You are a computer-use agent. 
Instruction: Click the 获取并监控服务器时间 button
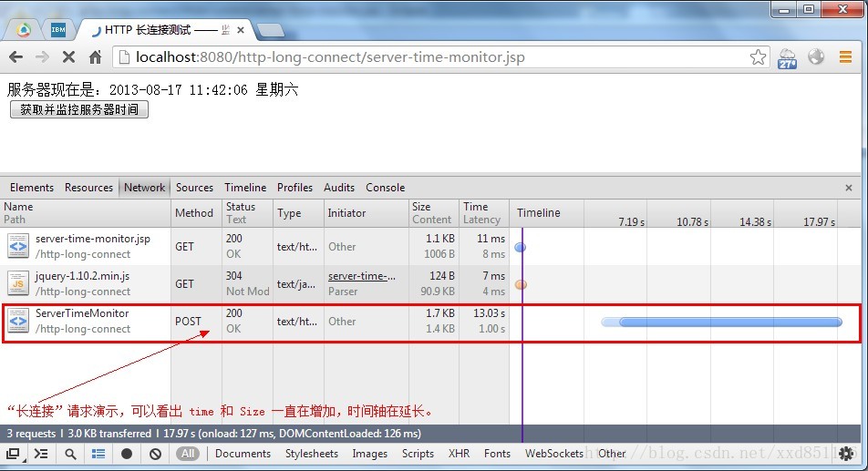(79, 109)
